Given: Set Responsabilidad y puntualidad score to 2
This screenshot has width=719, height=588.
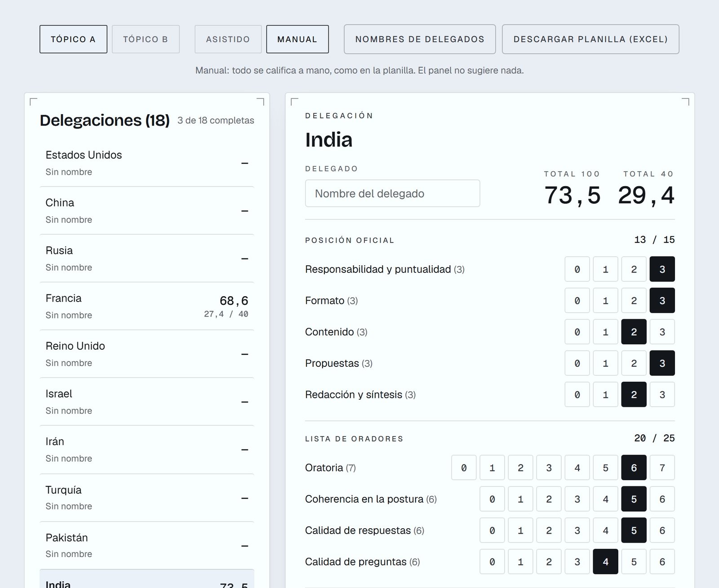Looking at the screenshot, I should (634, 269).
